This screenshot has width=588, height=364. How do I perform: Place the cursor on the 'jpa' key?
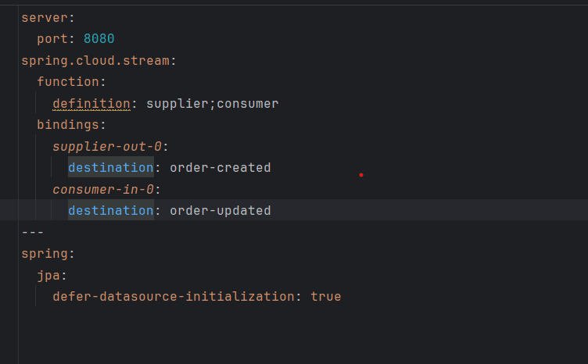coord(48,275)
